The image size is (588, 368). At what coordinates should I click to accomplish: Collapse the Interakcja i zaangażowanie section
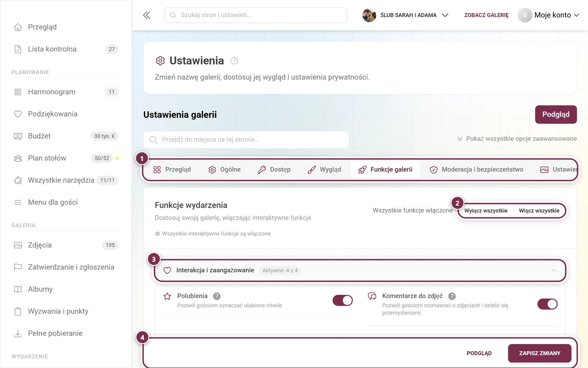pos(554,271)
